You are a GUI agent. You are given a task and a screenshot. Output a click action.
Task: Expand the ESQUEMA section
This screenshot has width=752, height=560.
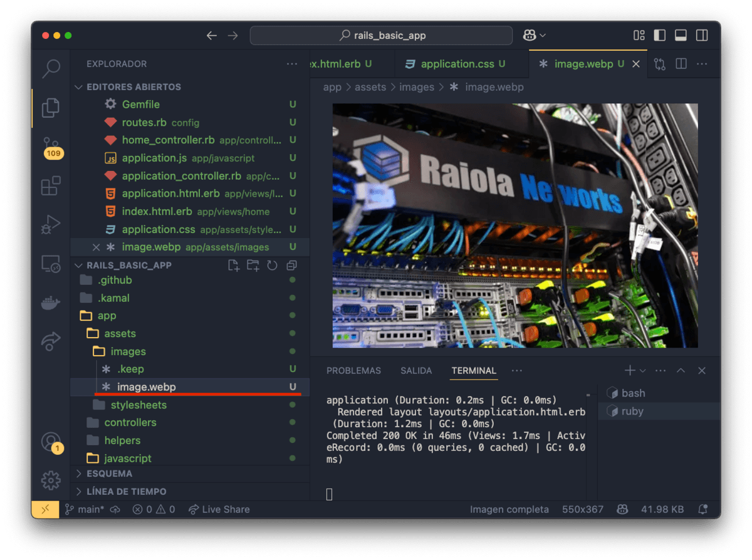coord(191,474)
